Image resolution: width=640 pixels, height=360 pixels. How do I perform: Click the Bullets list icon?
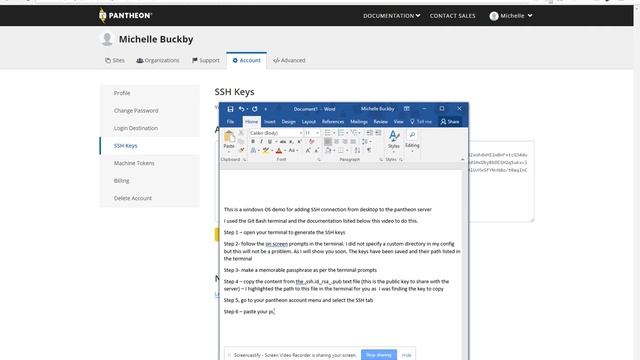tap(328, 133)
